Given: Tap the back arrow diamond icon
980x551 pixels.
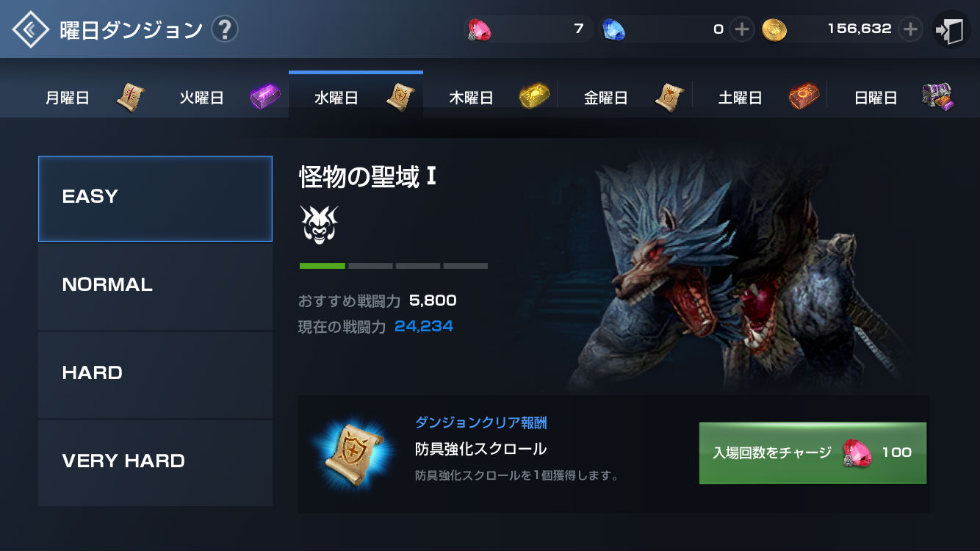Looking at the screenshot, I should 30,29.
